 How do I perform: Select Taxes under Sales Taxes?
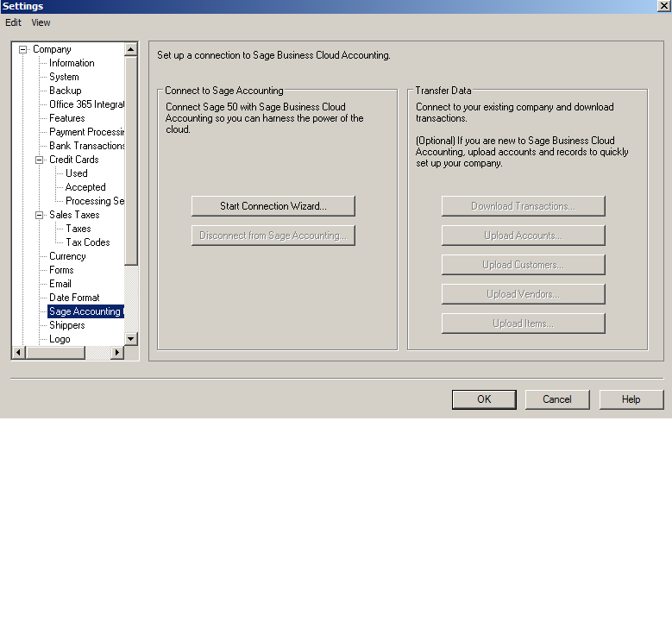pos(78,229)
